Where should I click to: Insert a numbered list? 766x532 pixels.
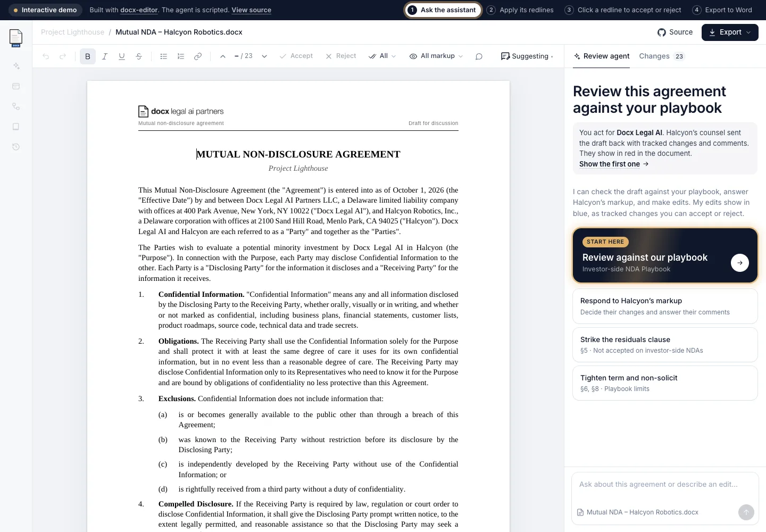[181, 56]
